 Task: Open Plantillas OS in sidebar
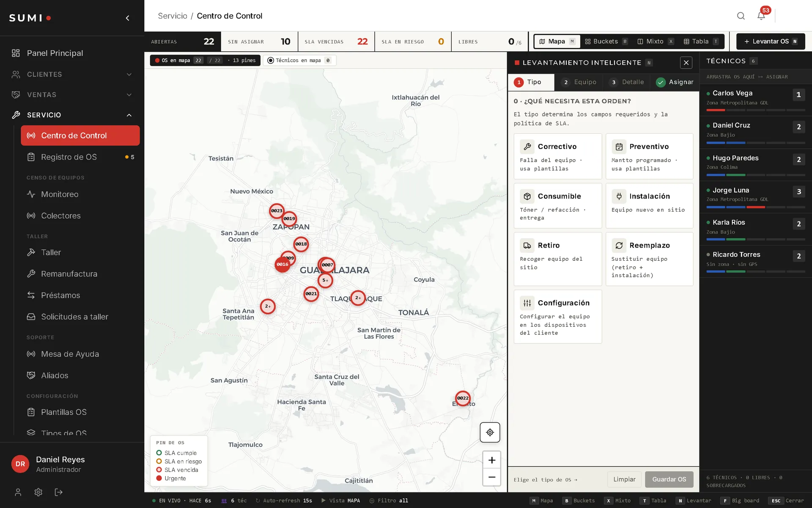coord(80,412)
